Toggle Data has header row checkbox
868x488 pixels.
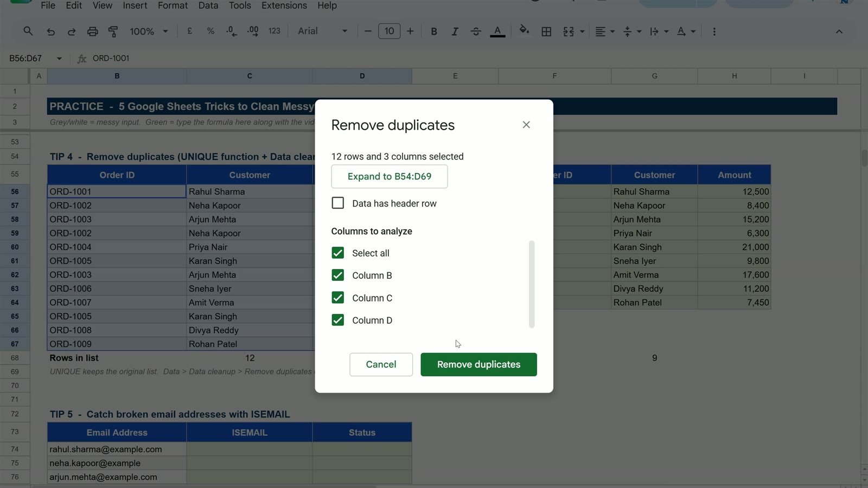(338, 203)
